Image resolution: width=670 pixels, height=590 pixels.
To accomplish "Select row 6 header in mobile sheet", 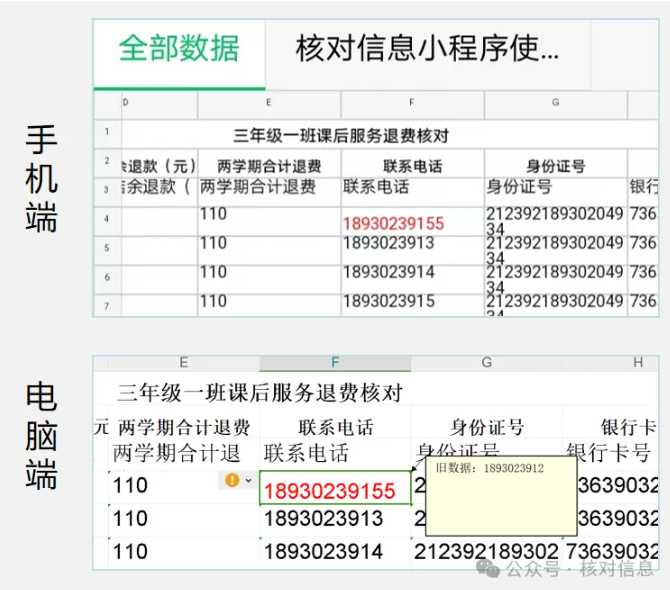I will pyautogui.click(x=107, y=279).
